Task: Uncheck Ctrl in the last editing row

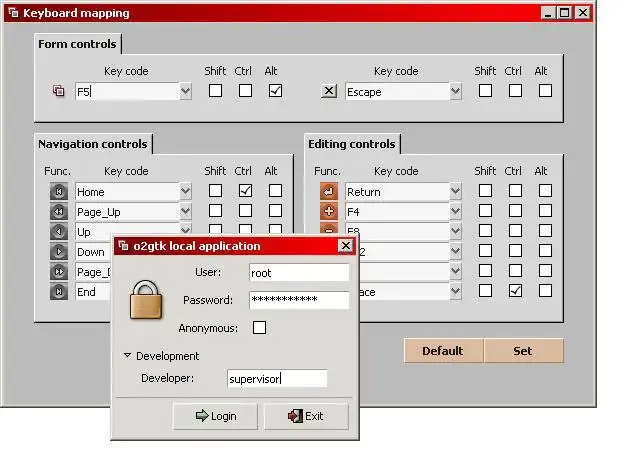Action: click(x=515, y=291)
